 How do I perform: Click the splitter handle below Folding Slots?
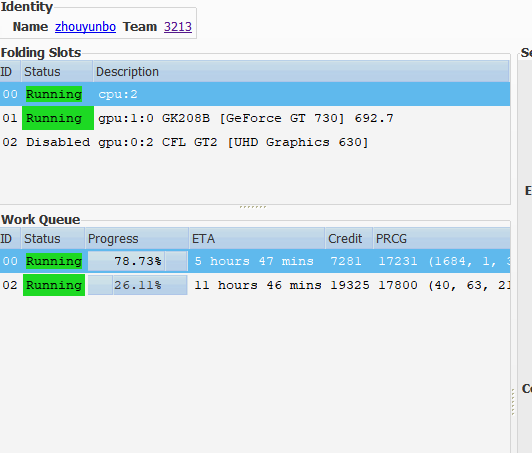pos(253,207)
